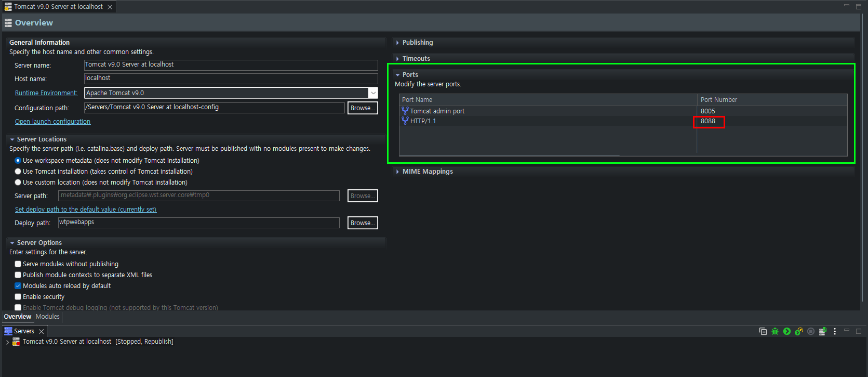Open Servers view three-dot menu
The height and width of the screenshot is (377, 868).
pyautogui.click(x=835, y=331)
